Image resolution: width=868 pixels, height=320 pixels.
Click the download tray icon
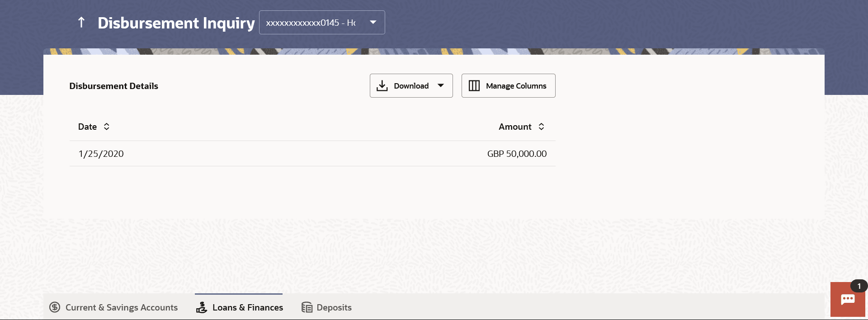point(382,86)
